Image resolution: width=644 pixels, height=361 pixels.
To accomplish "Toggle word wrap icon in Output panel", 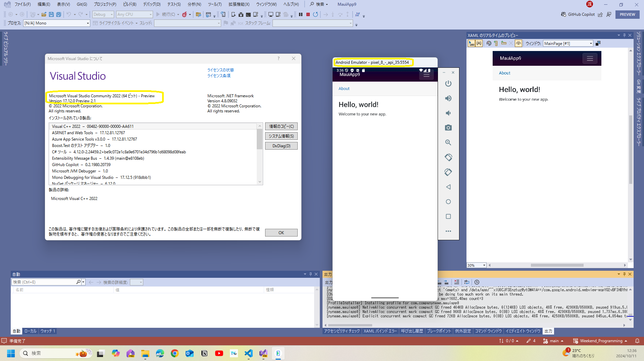I will pos(467,282).
